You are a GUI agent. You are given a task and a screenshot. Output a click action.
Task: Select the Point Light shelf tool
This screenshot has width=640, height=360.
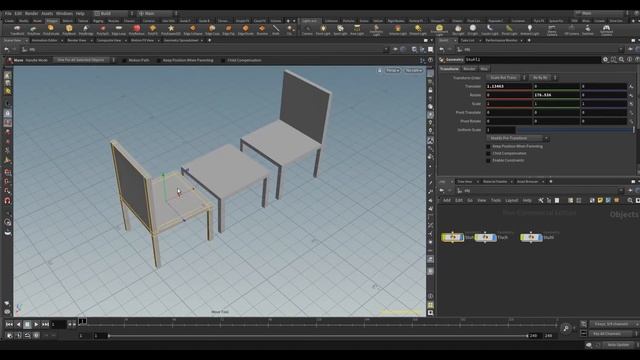click(x=323, y=29)
